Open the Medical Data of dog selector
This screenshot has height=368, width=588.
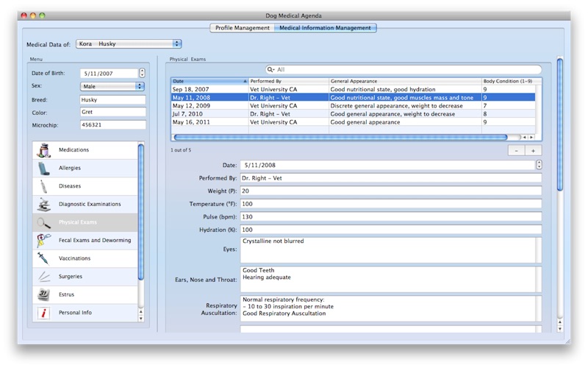(x=129, y=44)
